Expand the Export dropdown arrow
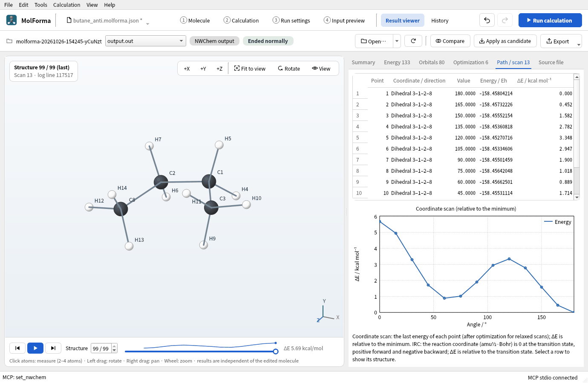The height and width of the screenshot is (383, 588). [579, 44]
